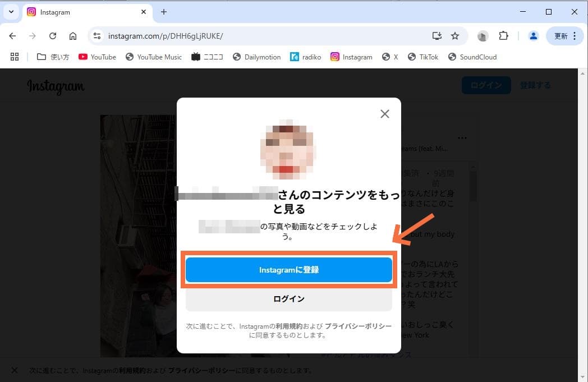Viewport: 588px width, 382px height.
Task: Open the post's three-dot options menu
Action: click(x=462, y=138)
